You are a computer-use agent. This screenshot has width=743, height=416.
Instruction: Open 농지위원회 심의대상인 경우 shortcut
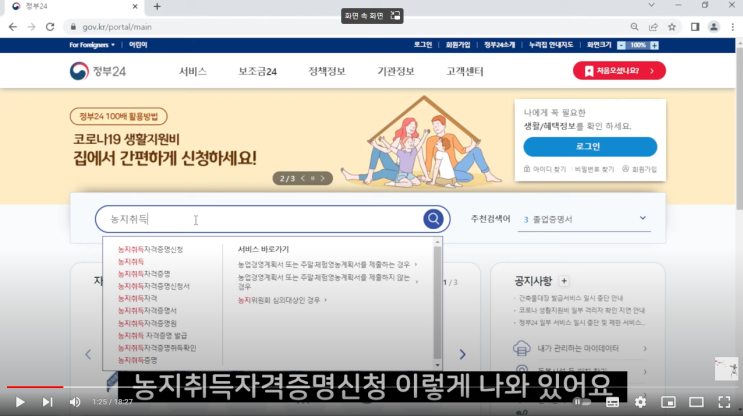point(282,300)
